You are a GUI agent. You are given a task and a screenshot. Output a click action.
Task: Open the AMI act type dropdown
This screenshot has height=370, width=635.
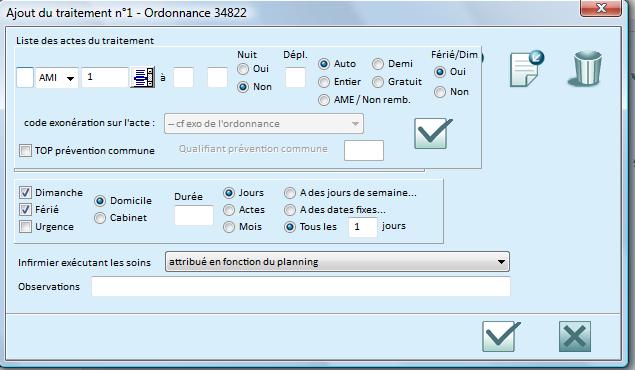tap(57, 77)
